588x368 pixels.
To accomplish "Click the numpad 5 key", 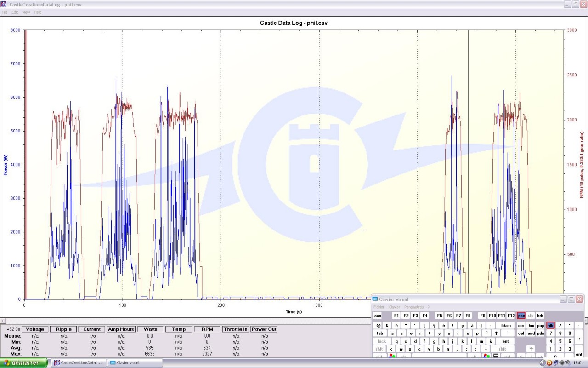I will 560,341.
